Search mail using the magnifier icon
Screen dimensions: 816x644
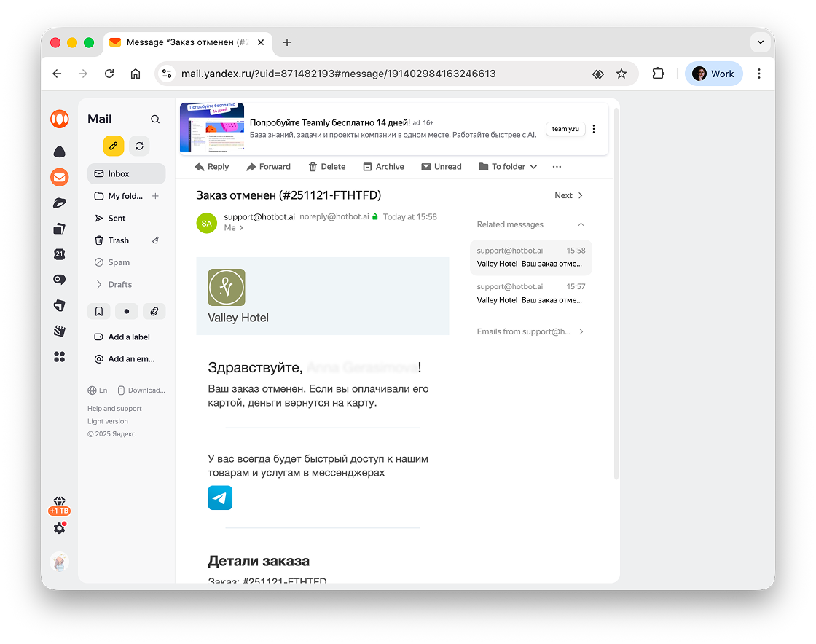[x=155, y=119]
